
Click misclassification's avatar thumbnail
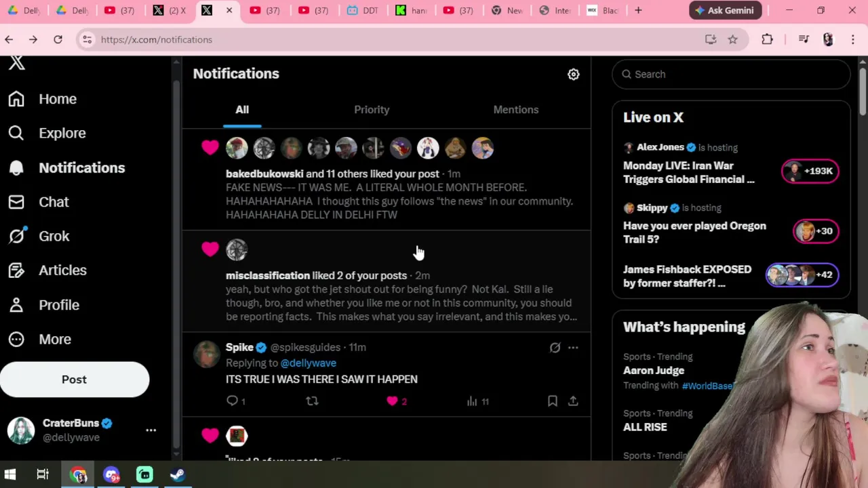(x=237, y=250)
